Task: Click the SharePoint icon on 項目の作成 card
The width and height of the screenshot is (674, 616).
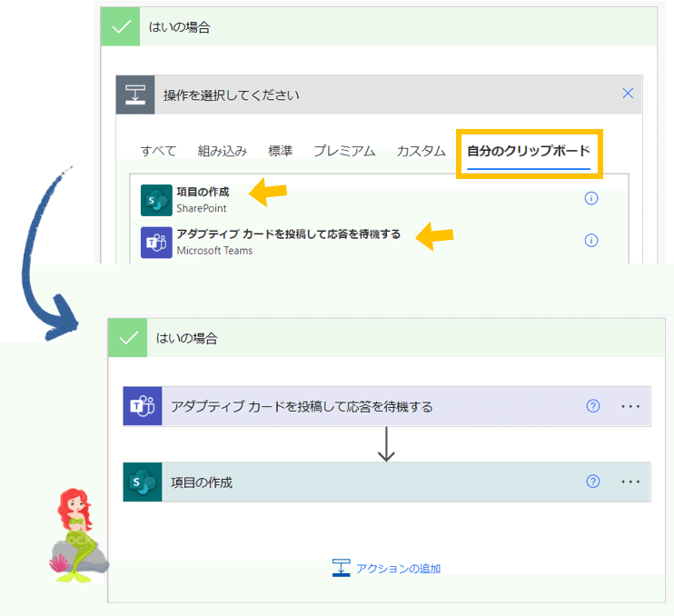Action: pyautogui.click(x=143, y=482)
